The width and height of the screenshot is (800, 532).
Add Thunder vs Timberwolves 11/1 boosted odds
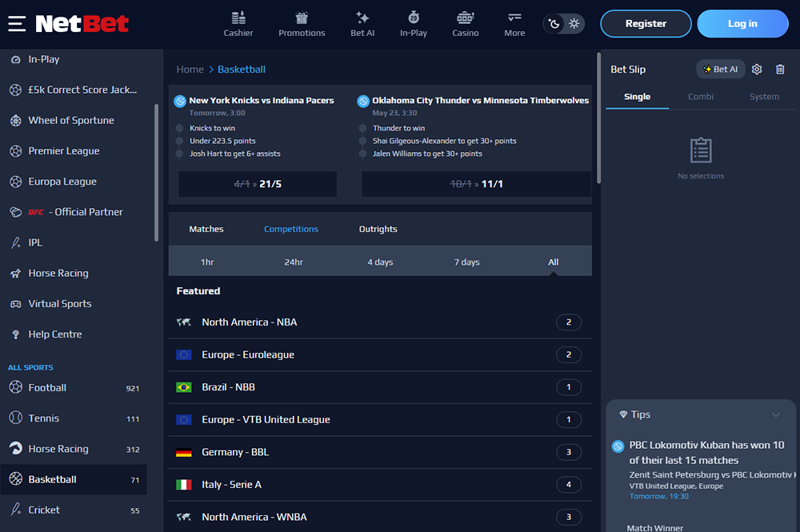(x=477, y=184)
